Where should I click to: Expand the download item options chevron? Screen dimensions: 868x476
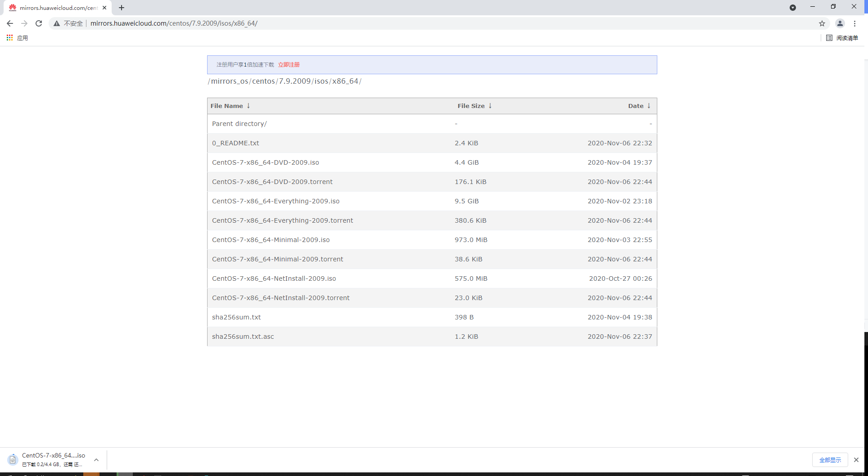tap(96, 460)
